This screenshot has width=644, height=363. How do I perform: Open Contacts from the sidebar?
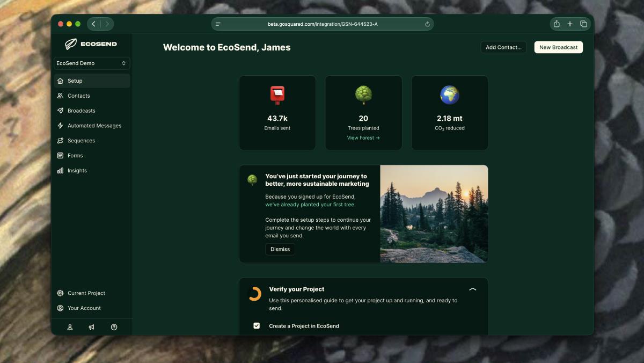92,96
